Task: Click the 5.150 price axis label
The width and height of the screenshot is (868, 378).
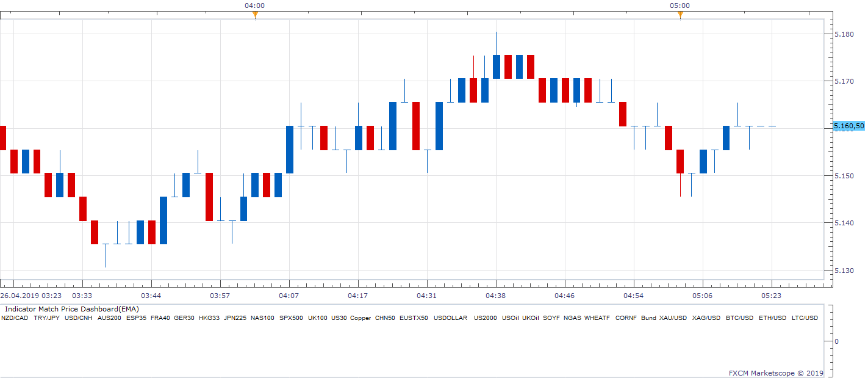Action: 844,175
